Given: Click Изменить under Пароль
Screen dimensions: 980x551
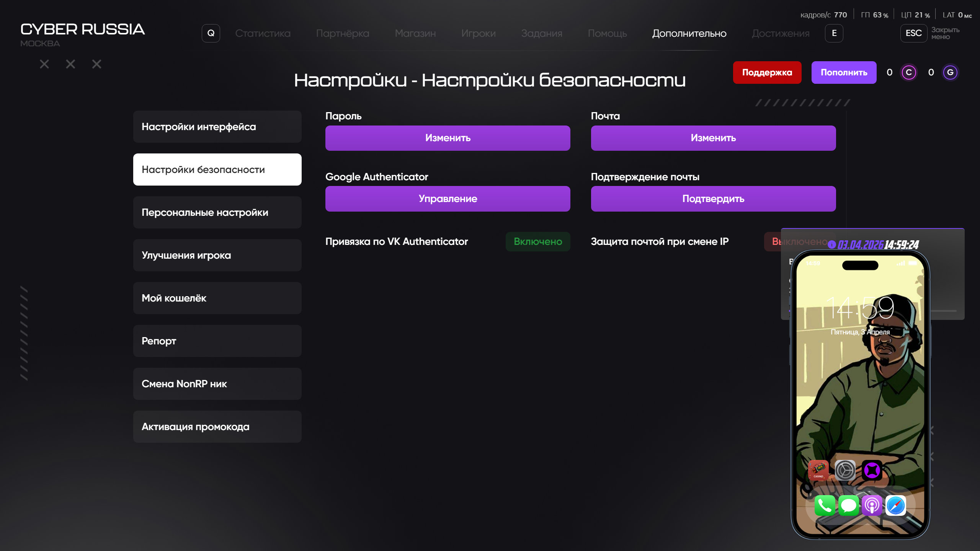Looking at the screenshot, I should tap(448, 138).
